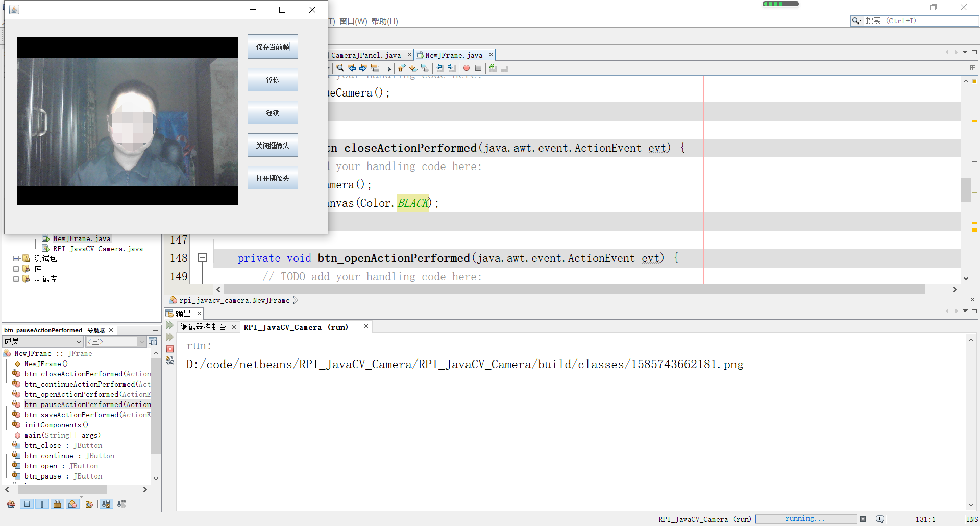Click the 继续 continue button
This screenshot has width=980, height=526.
[x=273, y=113]
